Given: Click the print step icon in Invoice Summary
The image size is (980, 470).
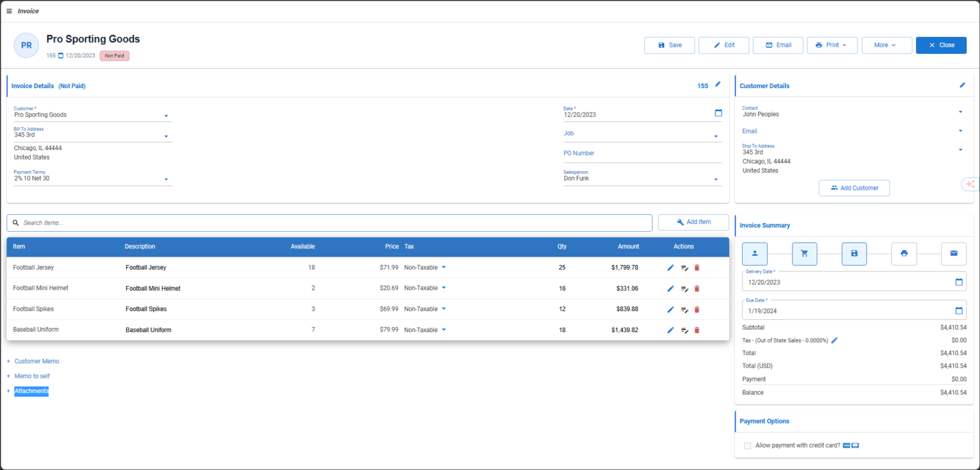Looking at the screenshot, I should coord(904,254).
